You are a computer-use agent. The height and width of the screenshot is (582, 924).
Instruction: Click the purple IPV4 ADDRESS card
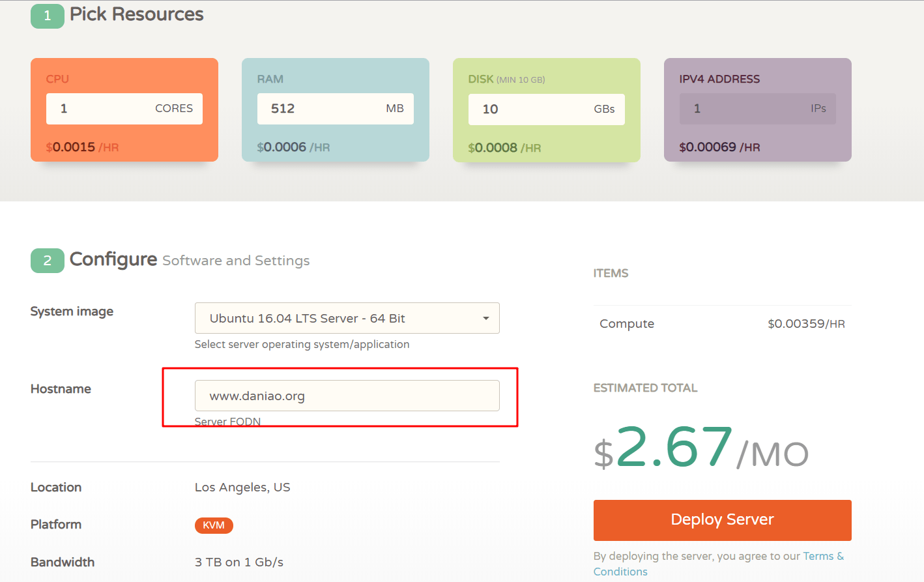coord(758,109)
